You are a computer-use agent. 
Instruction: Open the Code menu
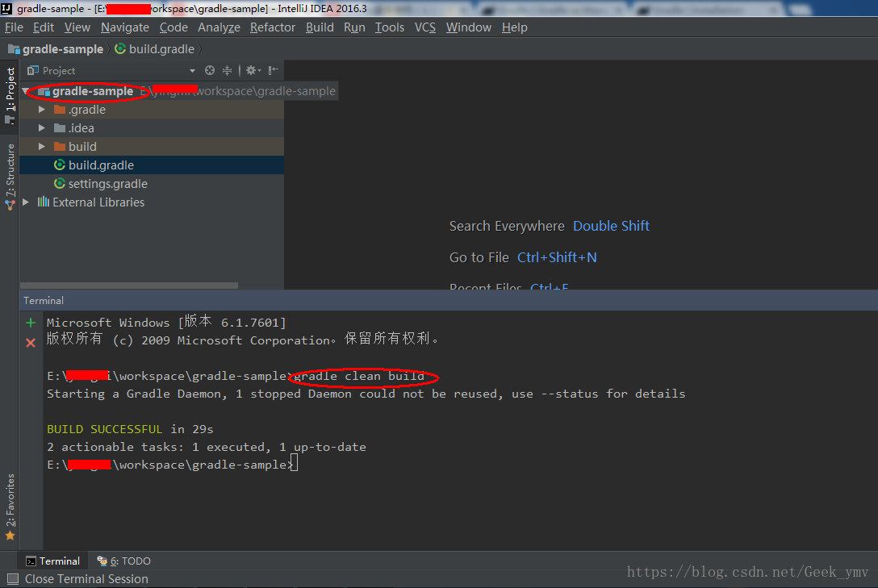pyautogui.click(x=174, y=27)
